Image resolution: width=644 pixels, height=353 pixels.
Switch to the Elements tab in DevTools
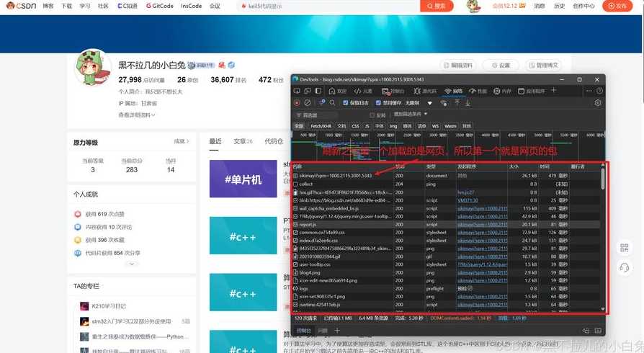(363, 91)
